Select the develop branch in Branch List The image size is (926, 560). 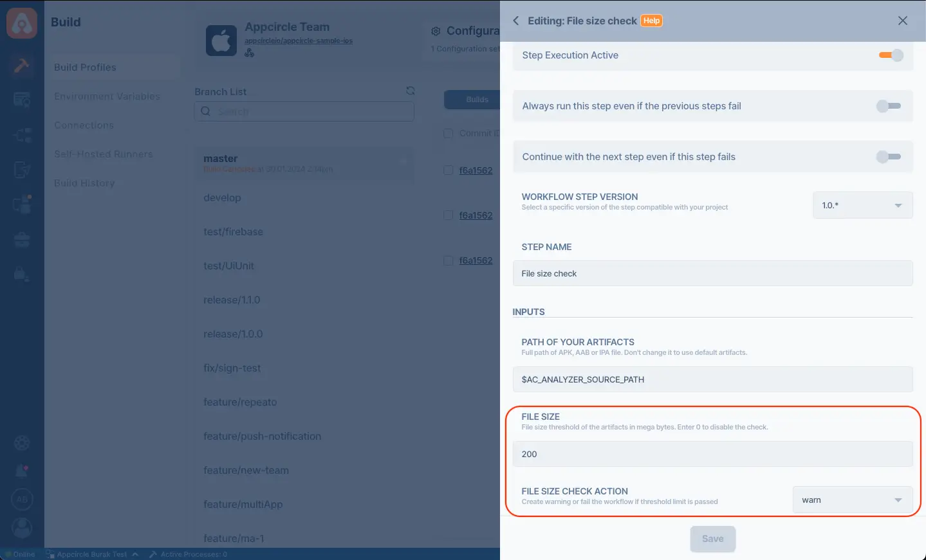coord(222,198)
